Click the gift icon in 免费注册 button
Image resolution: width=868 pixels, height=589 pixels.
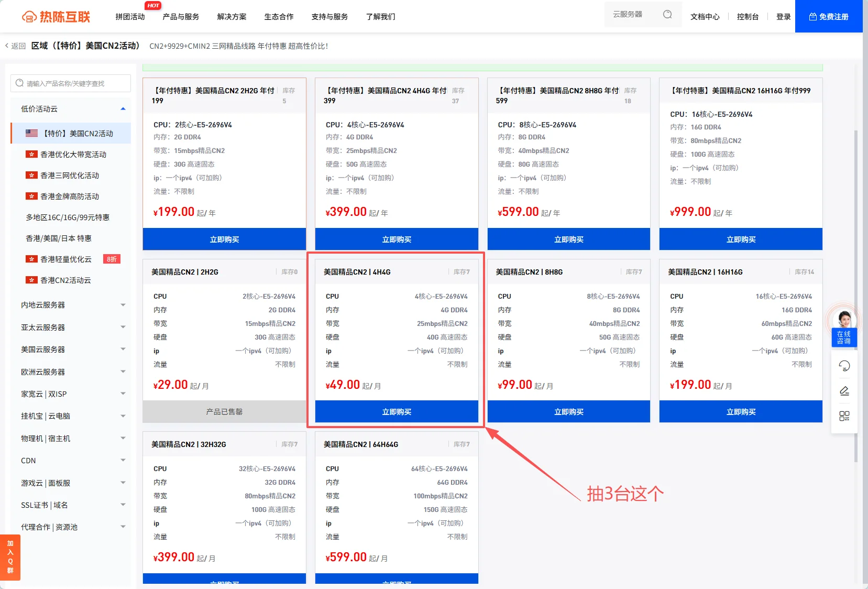click(x=813, y=17)
